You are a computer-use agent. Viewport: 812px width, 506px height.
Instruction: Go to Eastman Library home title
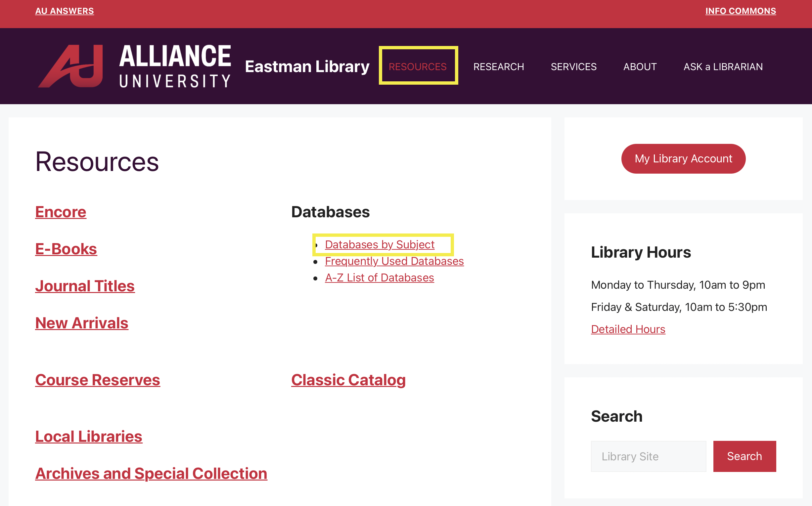[307, 66]
